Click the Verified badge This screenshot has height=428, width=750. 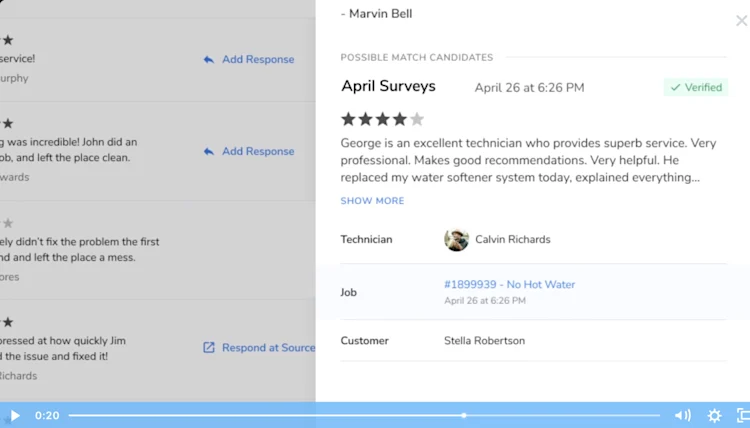coord(696,88)
